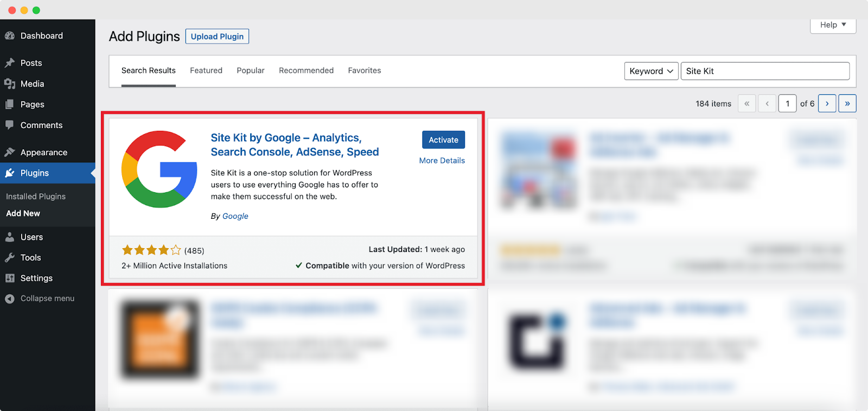Click the Users person icon
The image size is (868, 411).
[x=10, y=237]
